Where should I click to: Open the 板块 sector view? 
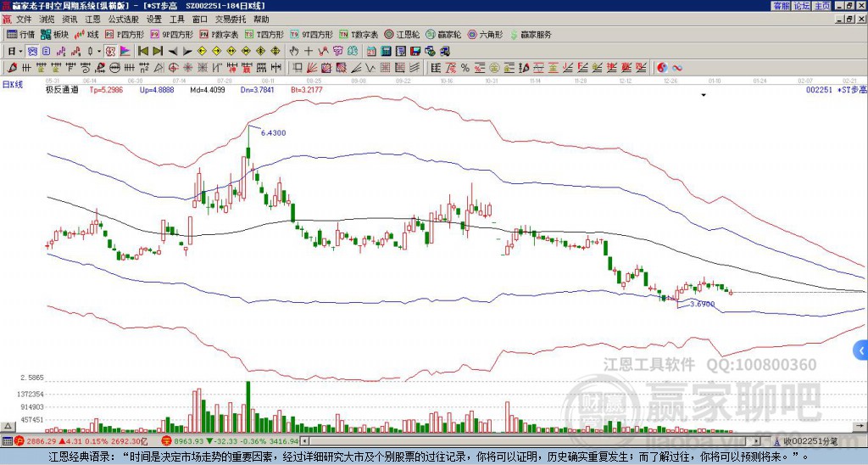pyautogui.click(x=55, y=34)
